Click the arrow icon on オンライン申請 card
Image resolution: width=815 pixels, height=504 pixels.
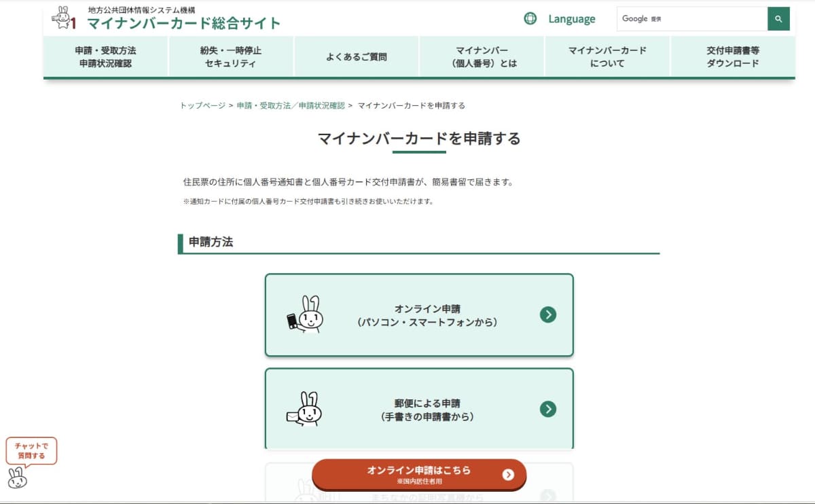point(548,314)
